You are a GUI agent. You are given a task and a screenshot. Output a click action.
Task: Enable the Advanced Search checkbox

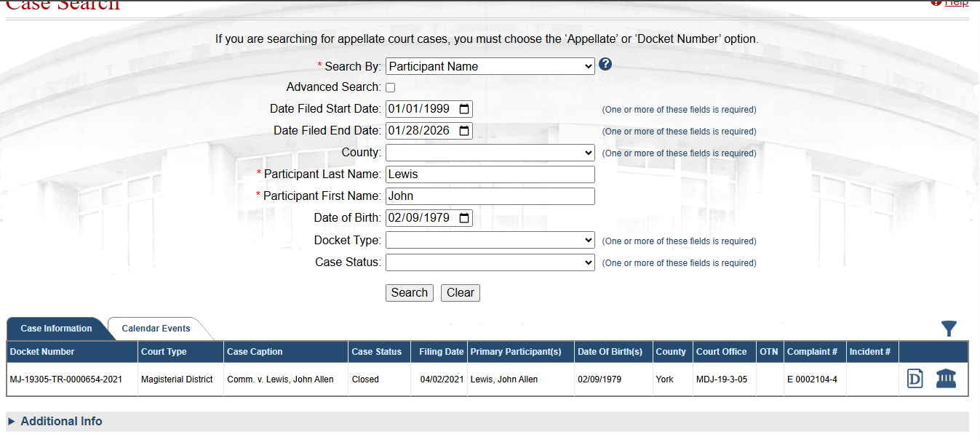tap(391, 88)
